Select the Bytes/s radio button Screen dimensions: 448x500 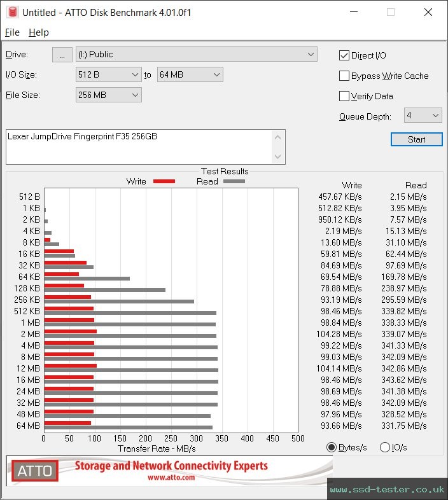[x=332, y=447]
